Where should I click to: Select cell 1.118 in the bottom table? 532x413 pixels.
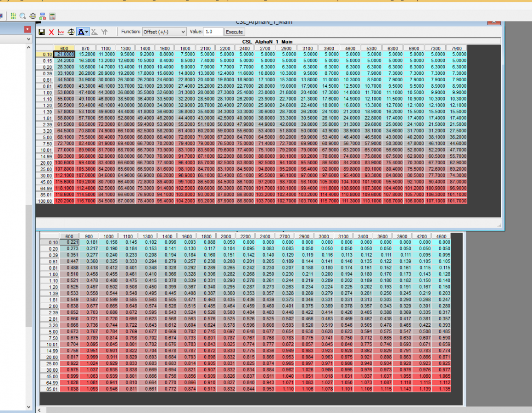pyautogui.click(x=402, y=383)
